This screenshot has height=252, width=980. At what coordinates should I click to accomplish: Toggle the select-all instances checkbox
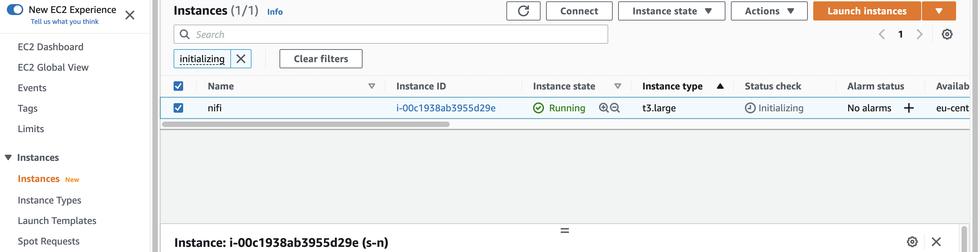tap(179, 86)
